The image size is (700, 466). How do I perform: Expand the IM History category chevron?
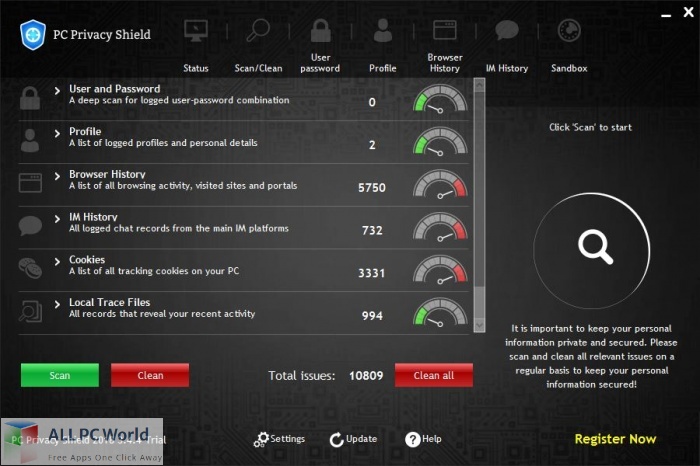click(x=57, y=218)
